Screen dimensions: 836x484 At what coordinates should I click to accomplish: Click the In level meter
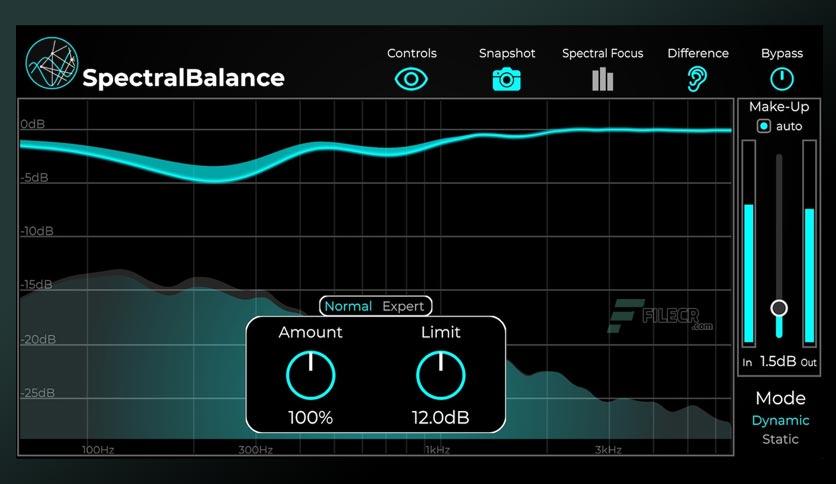point(749,243)
